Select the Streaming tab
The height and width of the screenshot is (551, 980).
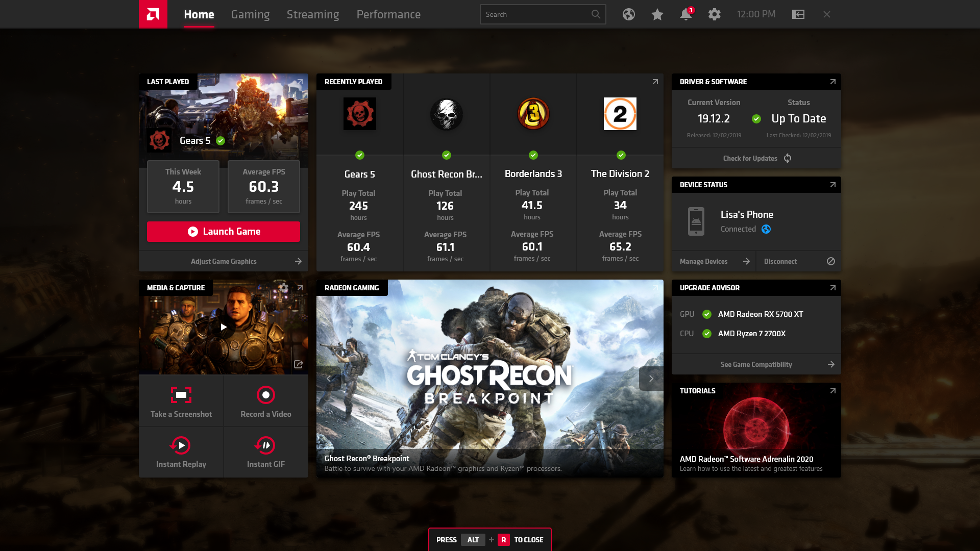313,14
